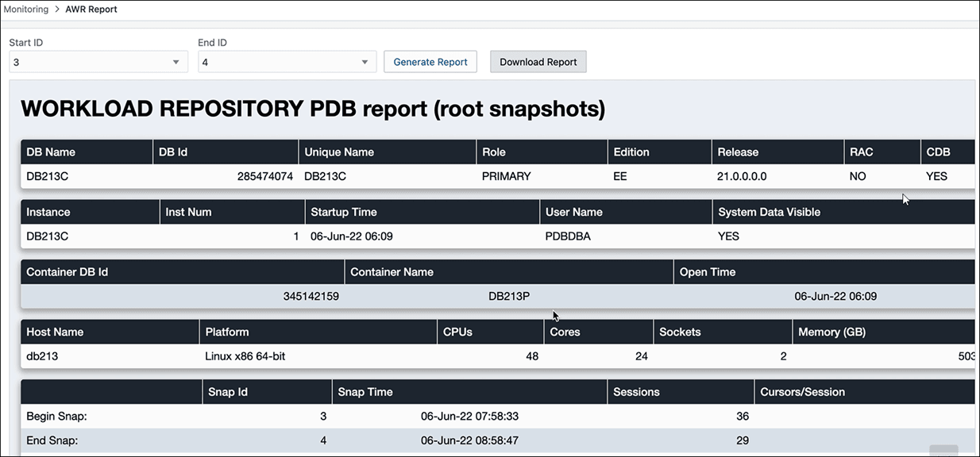Click System Data Visible header
980x457 pixels.
[x=843, y=212]
